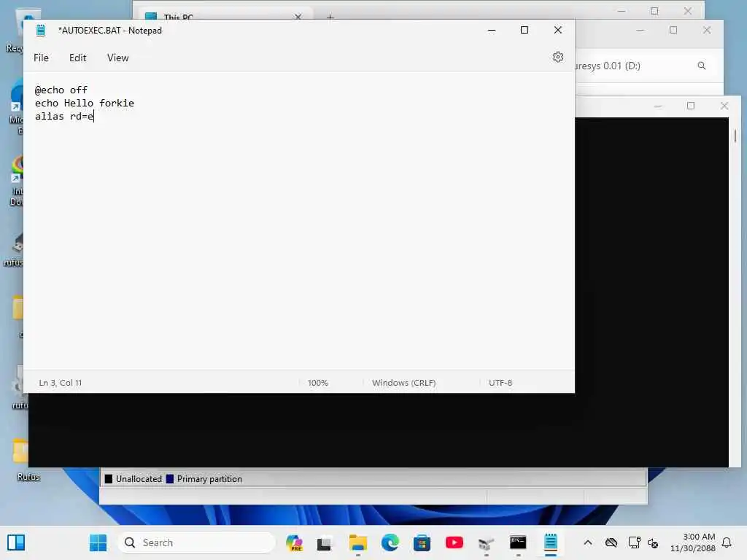Open the notifications bell icon
Viewport: 747px width, 560px height.
(727, 542)
